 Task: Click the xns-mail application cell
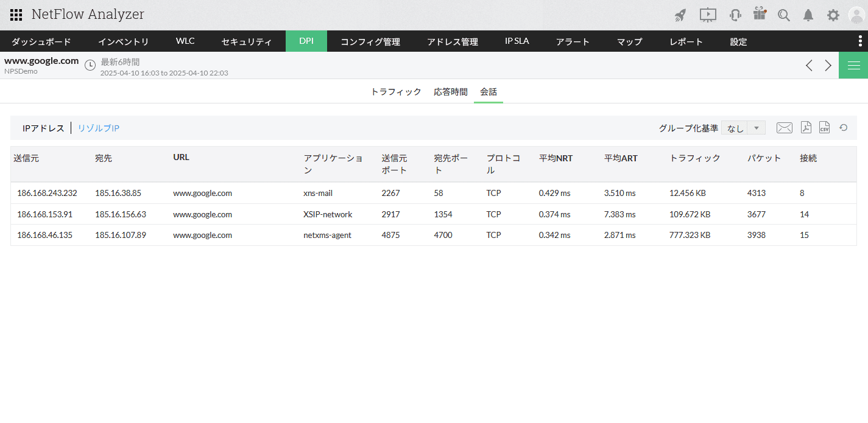(x=318, y=193)
